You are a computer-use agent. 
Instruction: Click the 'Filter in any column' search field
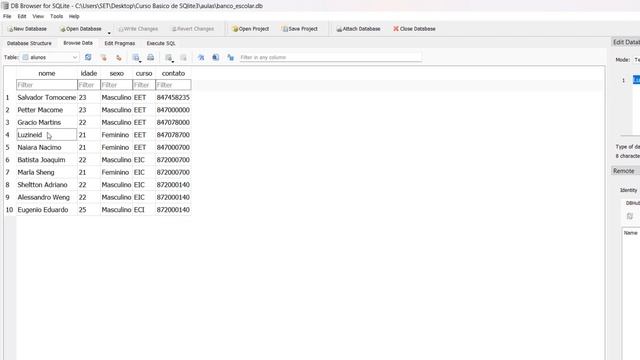click(x=330, y=58)
